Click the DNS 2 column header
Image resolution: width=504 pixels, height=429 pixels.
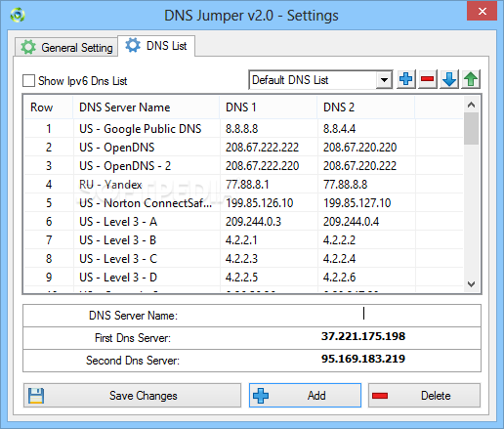365,107
